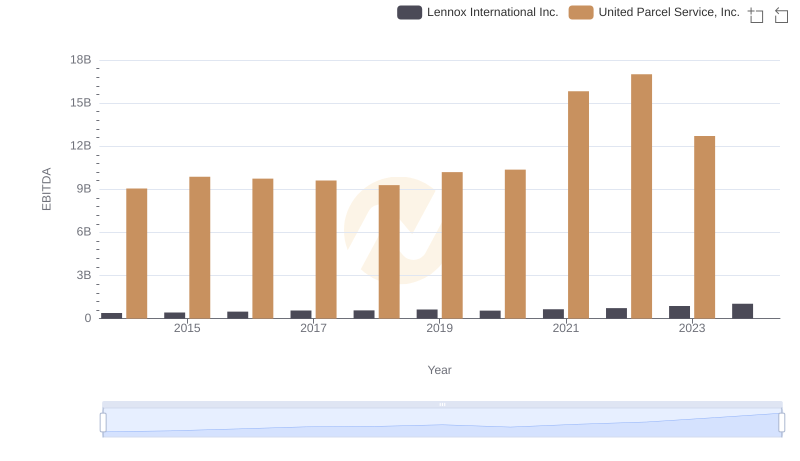
Task: Click the 6B y-axis label
Action: pos(84,232)
